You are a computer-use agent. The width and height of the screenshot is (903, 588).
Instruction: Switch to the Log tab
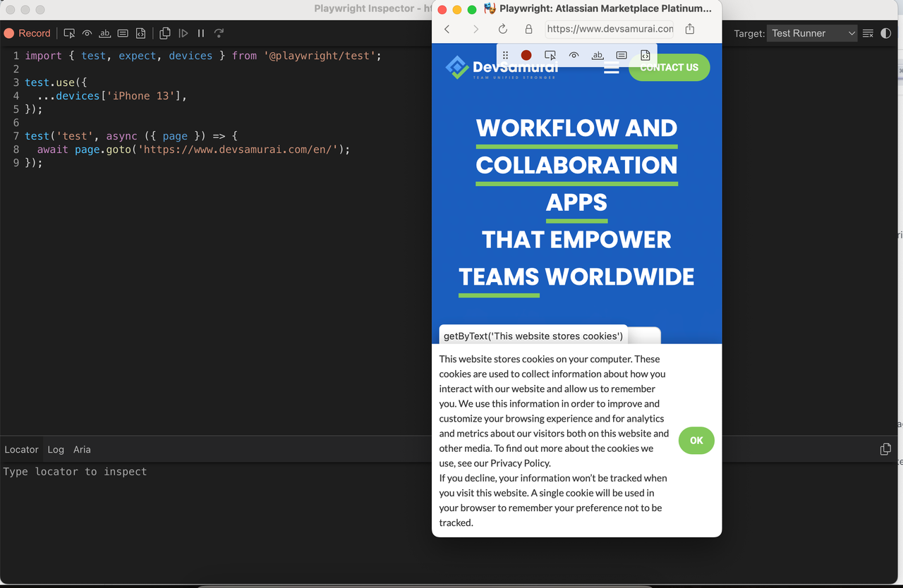pos(56,449)
